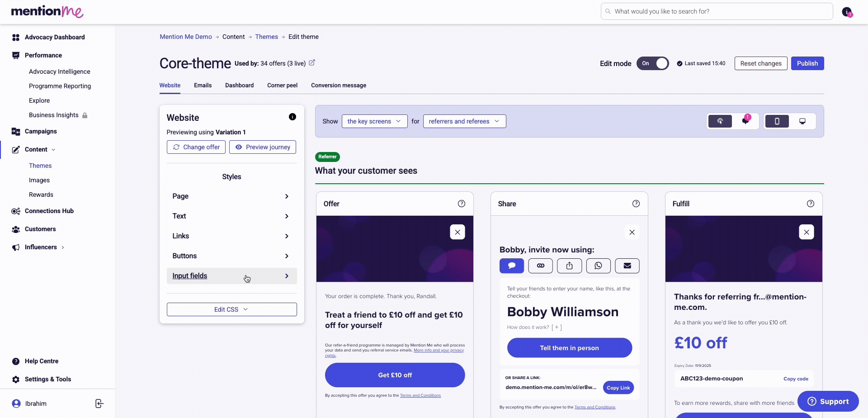Open the 'the key screens' dropdown
The height and width of the screenshot is (418, 868).
[x=375, y=121]
